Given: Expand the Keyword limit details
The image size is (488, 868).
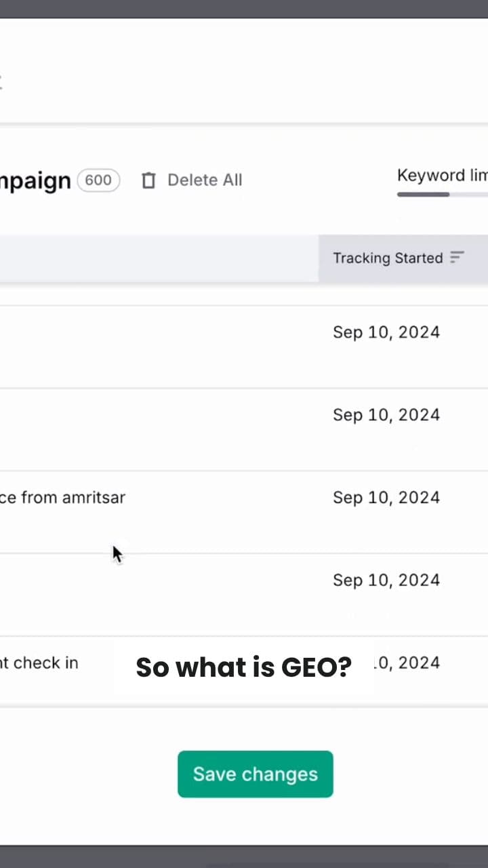Looking at the screenshot, I should (x=442, y=175).
